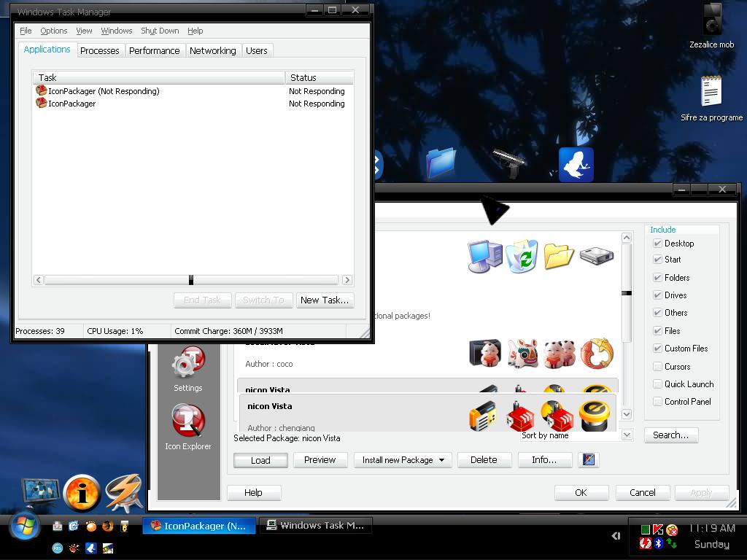Switch to the Processes tab

tap(99, 50)
